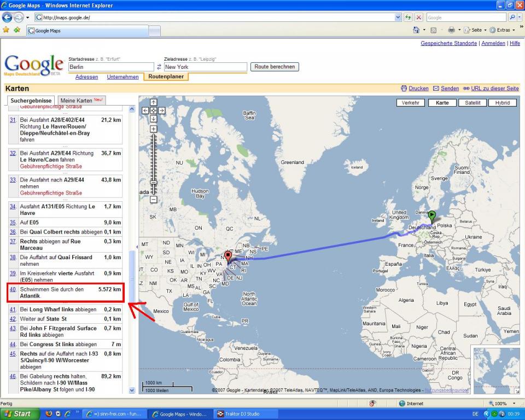
Task: Open the Gespeicherte Standorte link
Action: tap(448, 43)
